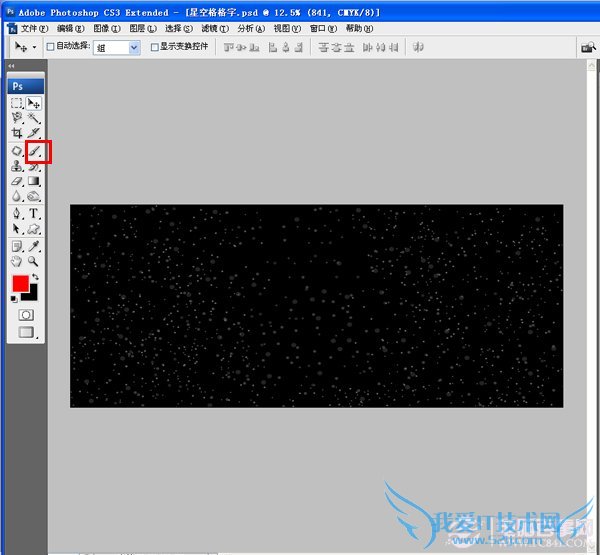Click Distribute horizontal centers icon

click(x=380, y=47)
